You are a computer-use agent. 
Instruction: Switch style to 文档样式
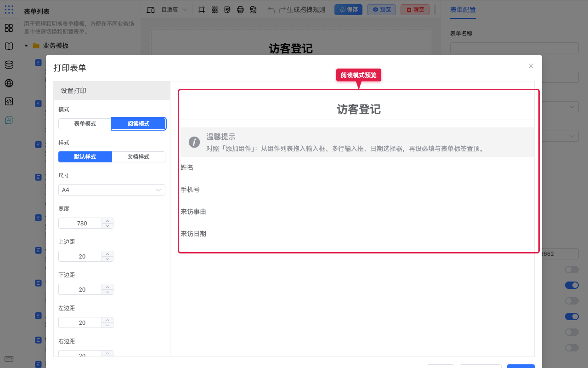click(x=138, y=157)
